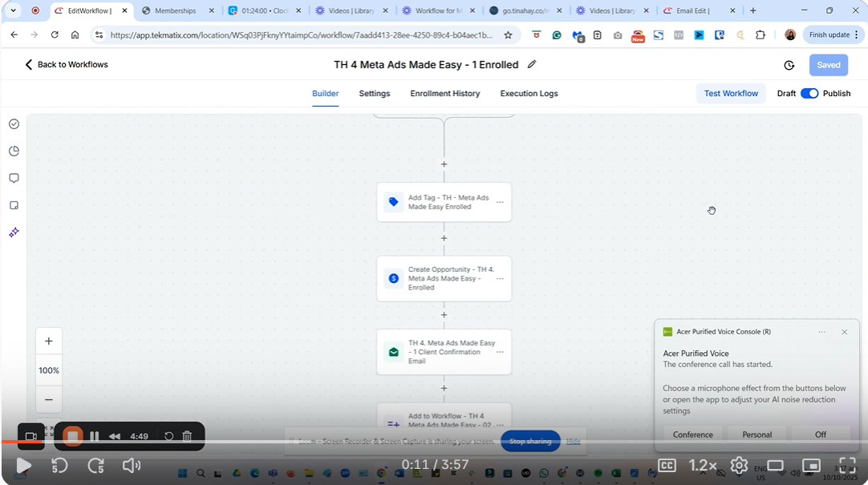Image resolution: width=868 pixels, height=485 pixels.
Task: Click Finish update button
Action: pos(833,34)
